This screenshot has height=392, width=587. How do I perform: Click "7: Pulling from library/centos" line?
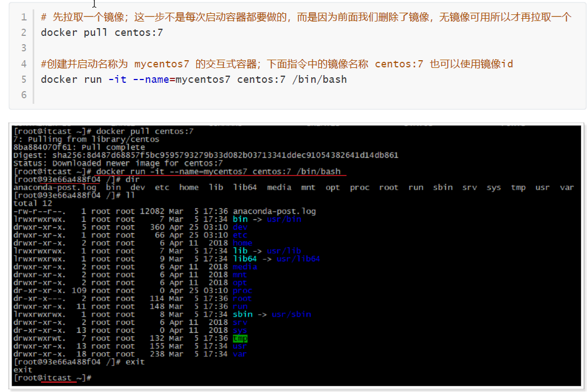(86, 140)
